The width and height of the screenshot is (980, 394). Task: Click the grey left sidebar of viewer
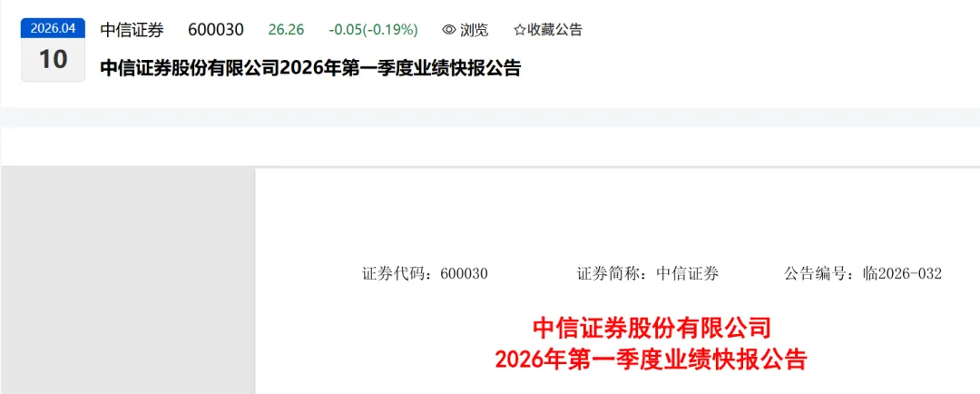(128, 281)
